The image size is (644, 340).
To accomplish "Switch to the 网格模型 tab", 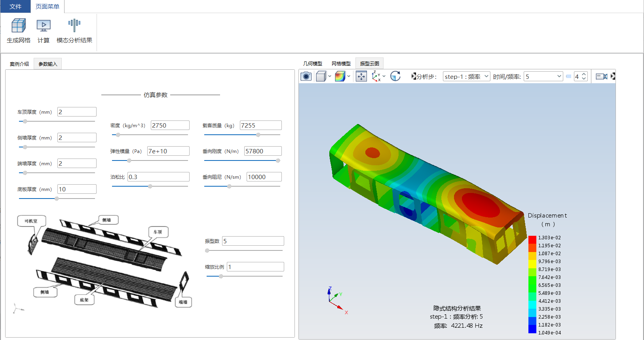I will (341, 63).
